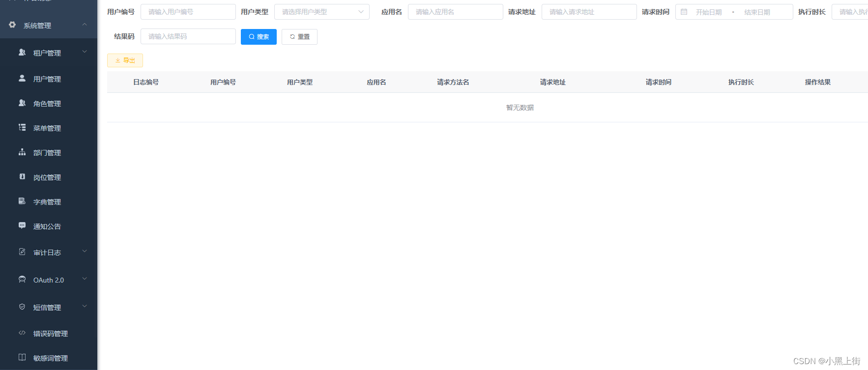
Task: Click the 请求时间 column header
Action: pos(659,82)
